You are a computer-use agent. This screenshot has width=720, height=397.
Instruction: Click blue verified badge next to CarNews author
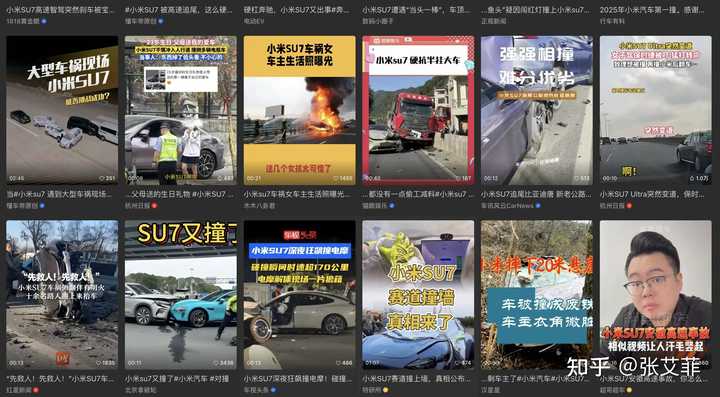(537, 206)
